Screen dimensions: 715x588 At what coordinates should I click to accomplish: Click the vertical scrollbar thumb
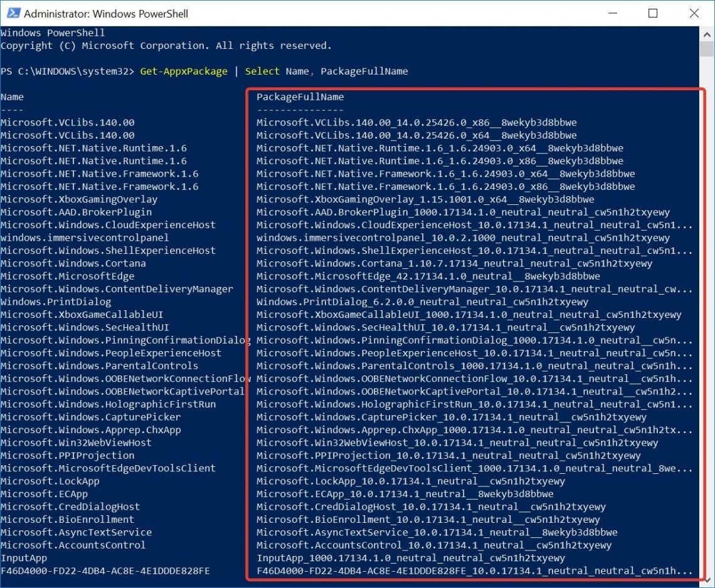tap(707, 49)
